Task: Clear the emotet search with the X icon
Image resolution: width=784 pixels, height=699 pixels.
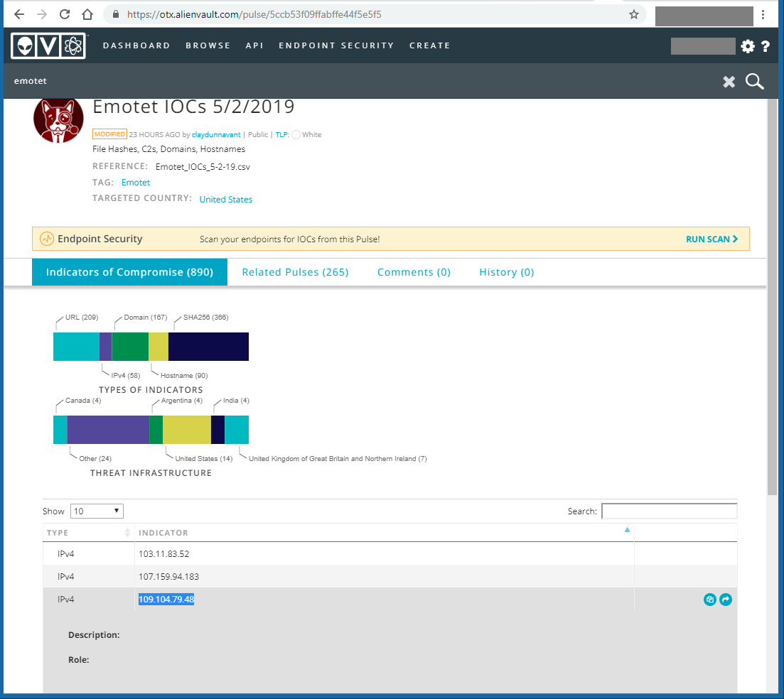Action: coord(729,82)
